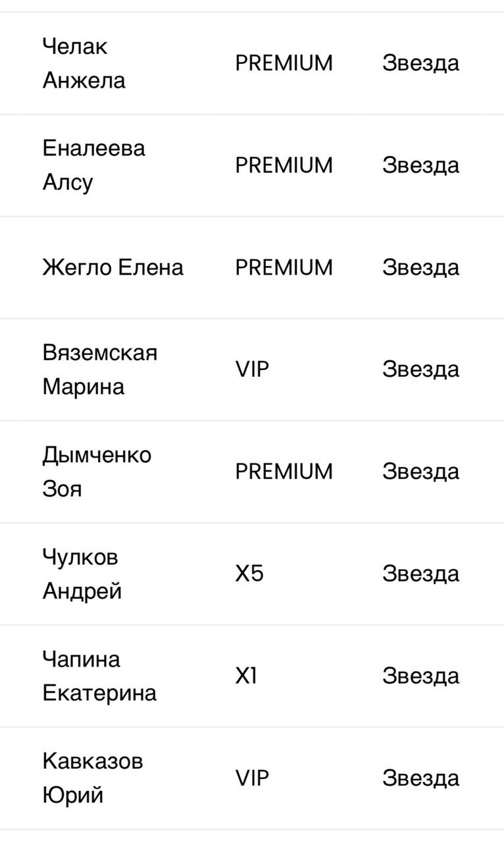Image resolution: width=504 pixels, height=843 pixels.
Task: Click the name Чапина Екатерина
Action: (x=99, y=676)
